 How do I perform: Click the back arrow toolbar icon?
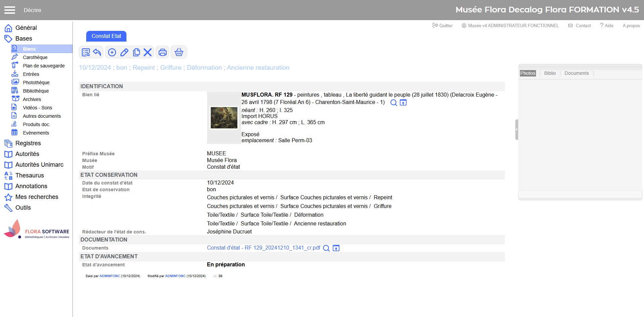97,52
